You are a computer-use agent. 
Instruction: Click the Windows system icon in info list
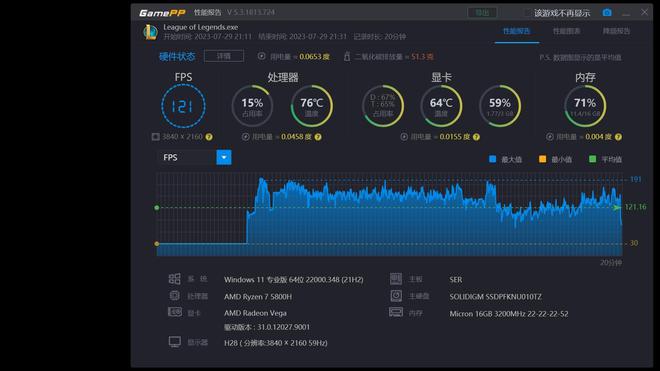174,279
